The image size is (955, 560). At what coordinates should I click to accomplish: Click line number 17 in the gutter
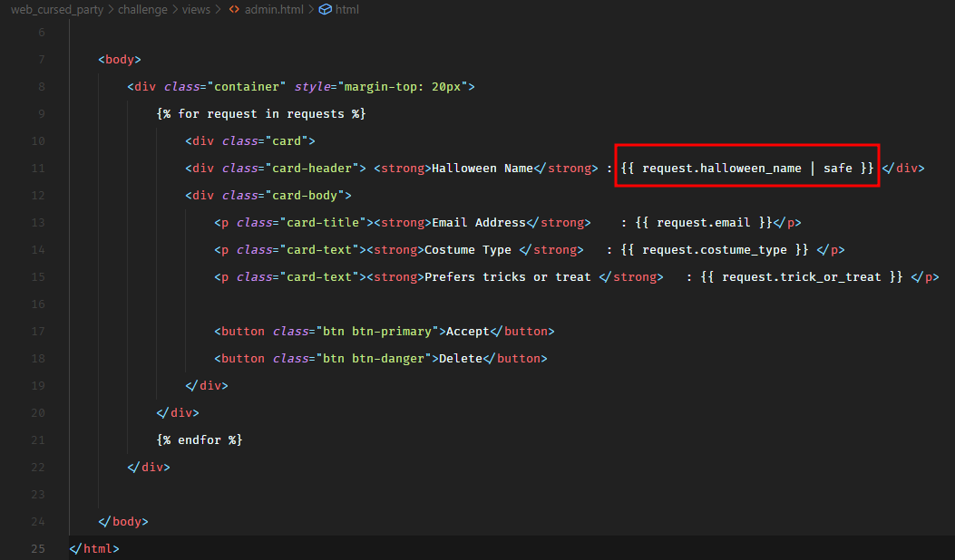38,332
